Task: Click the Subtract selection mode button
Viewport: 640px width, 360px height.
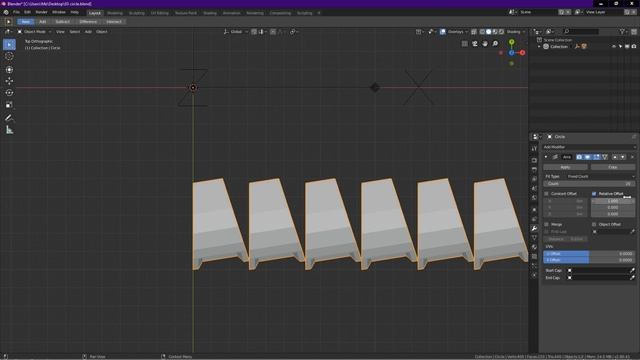Action: (x=62, y=22)
